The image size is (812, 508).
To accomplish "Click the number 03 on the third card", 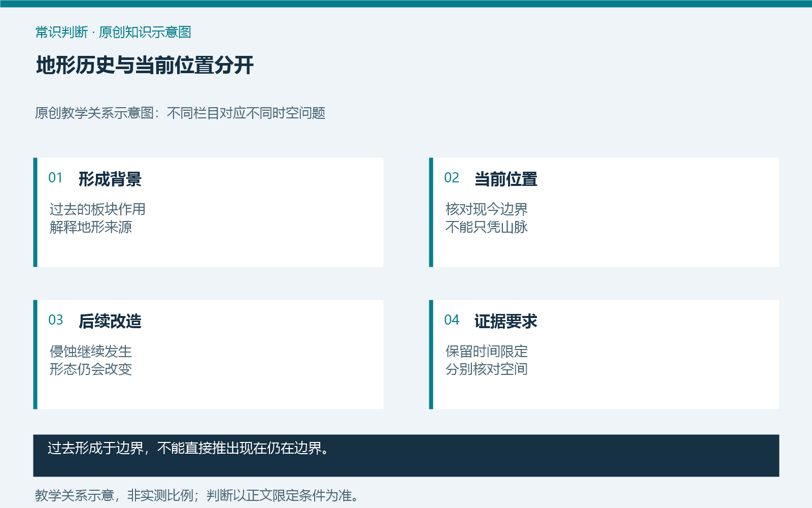I will [x=55, y=320].
